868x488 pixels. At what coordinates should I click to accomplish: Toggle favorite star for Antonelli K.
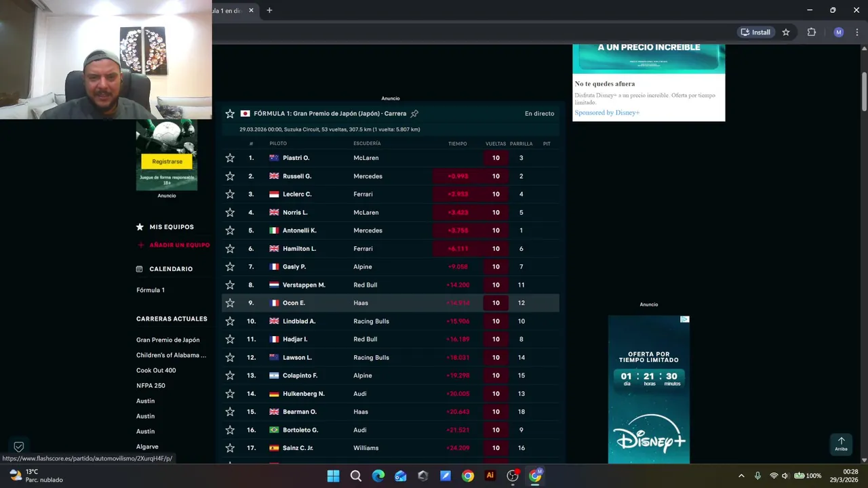coord(230,230)
